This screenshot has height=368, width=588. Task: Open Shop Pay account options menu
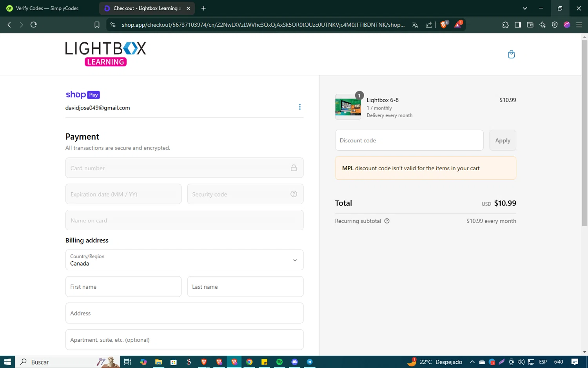coord(300,107)
